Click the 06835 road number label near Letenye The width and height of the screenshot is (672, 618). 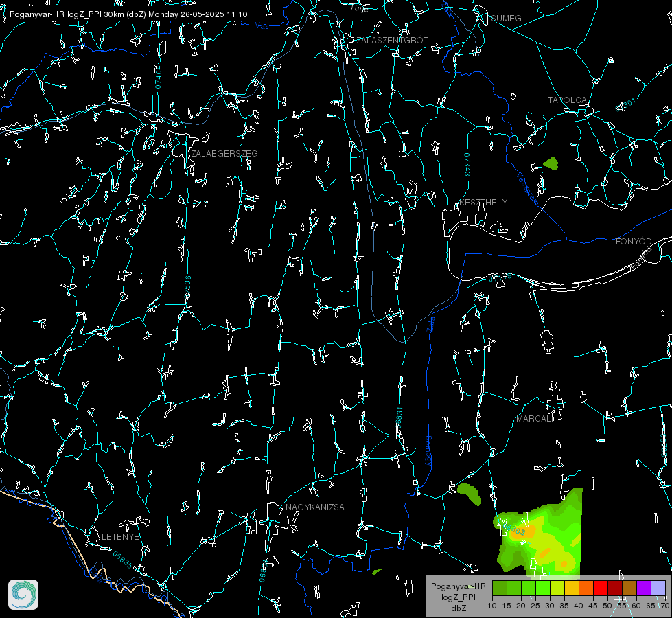(123, 560)
